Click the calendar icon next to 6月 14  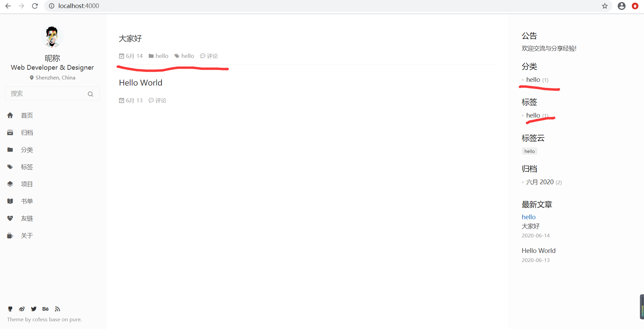122,56
